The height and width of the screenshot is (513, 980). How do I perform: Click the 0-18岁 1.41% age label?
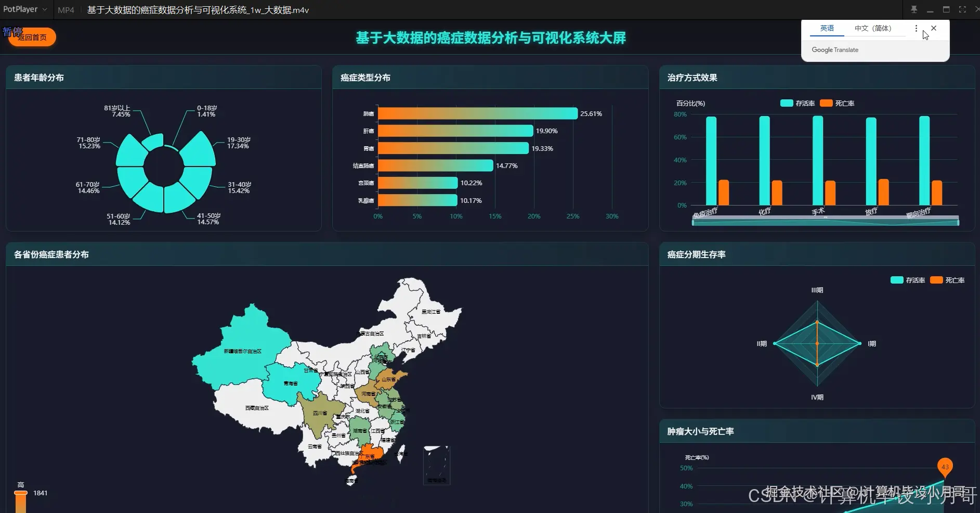tap(207, 111)
